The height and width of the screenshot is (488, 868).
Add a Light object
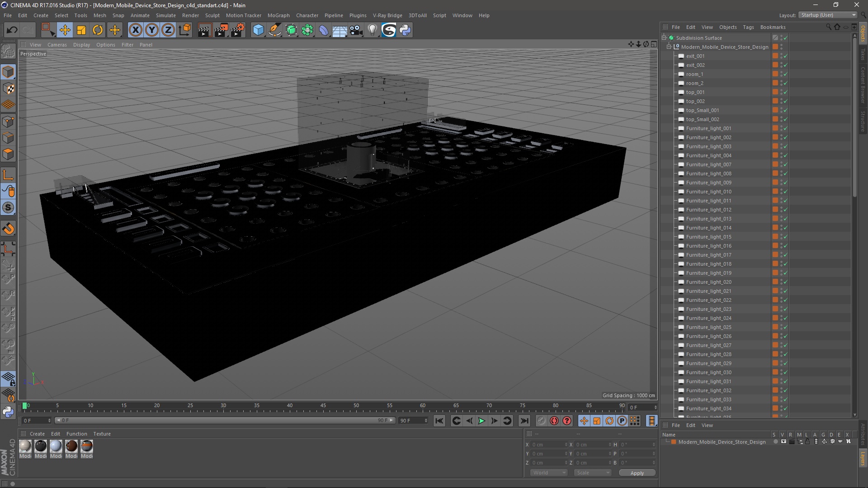coord(372,30)
